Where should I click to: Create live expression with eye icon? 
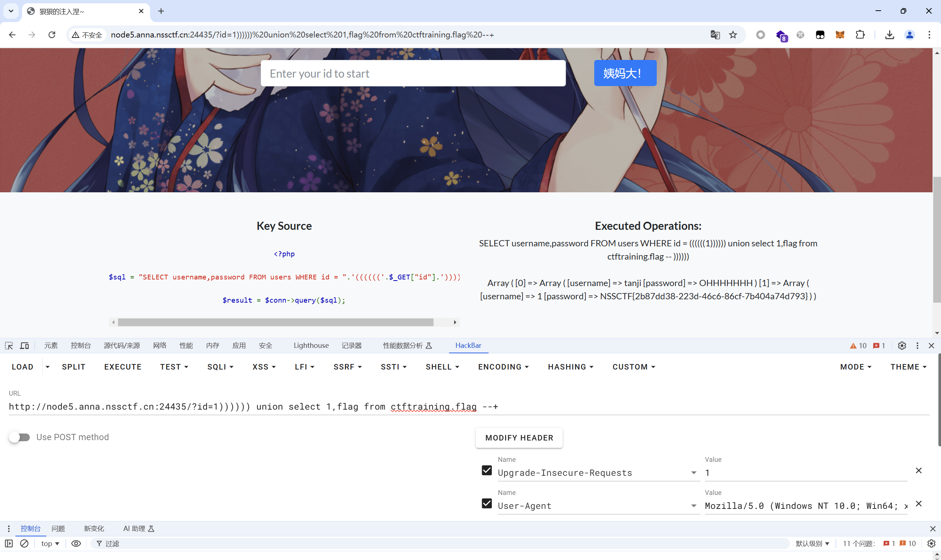(x=76, y=543)
